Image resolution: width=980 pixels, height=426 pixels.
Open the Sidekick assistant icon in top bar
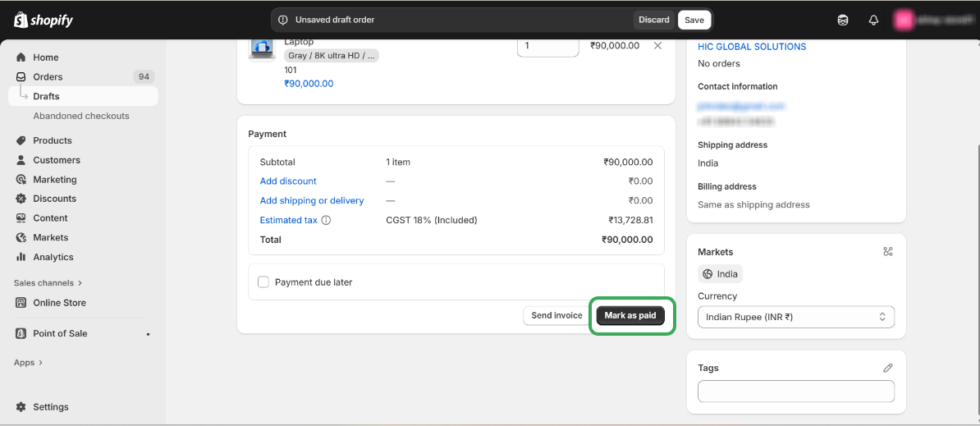click(843, 21)
